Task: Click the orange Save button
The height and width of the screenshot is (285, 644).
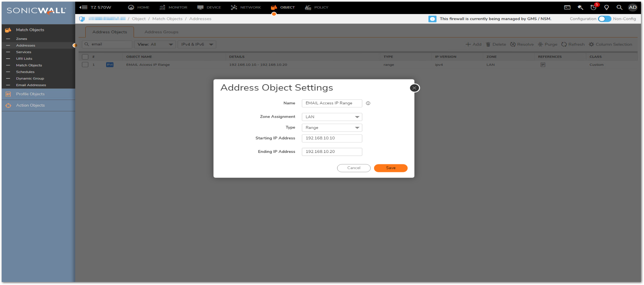Action: (391, 168)
